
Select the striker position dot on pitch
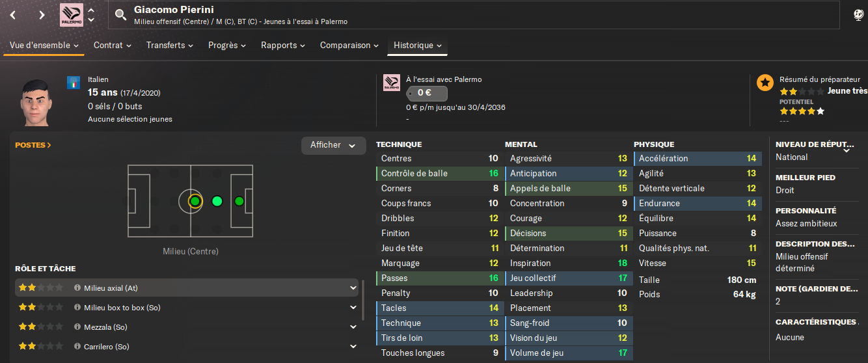coord(239,201)
